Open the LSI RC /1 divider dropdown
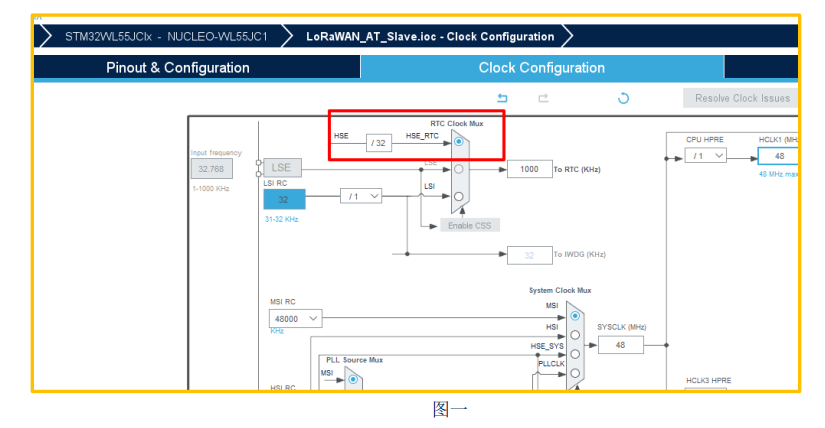825x428 pixels. pyautogui.click(x=361, y=196)
